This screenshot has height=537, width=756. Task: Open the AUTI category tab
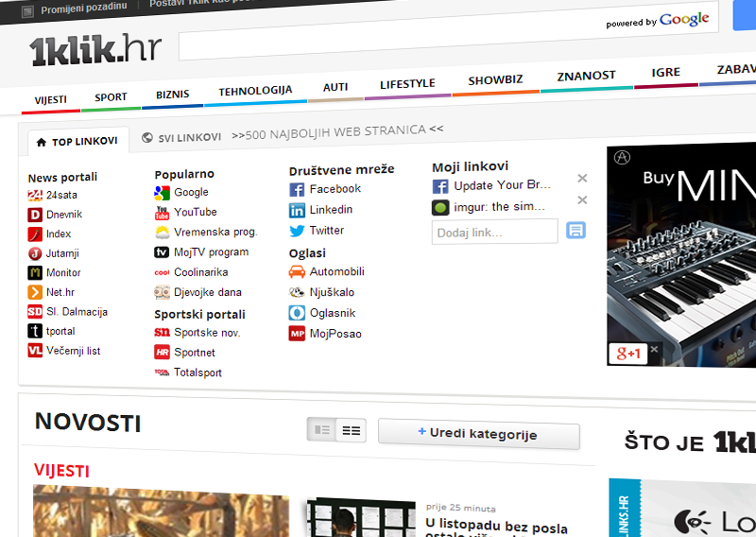(335, 88)
